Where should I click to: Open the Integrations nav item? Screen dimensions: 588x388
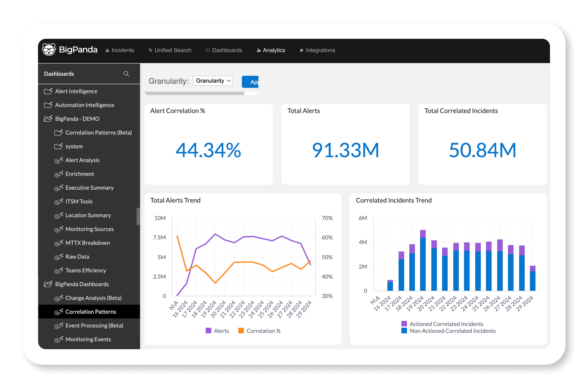[x=317, y=50]
